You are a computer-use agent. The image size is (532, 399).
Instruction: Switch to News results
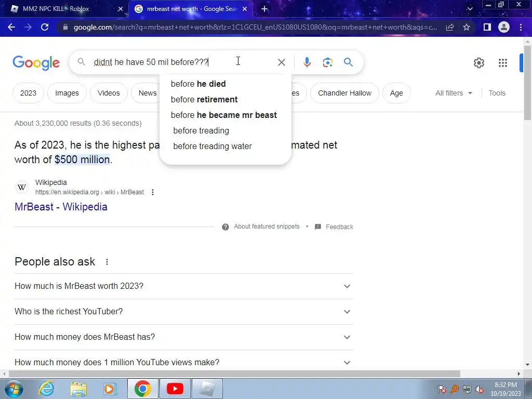point(146,93)
